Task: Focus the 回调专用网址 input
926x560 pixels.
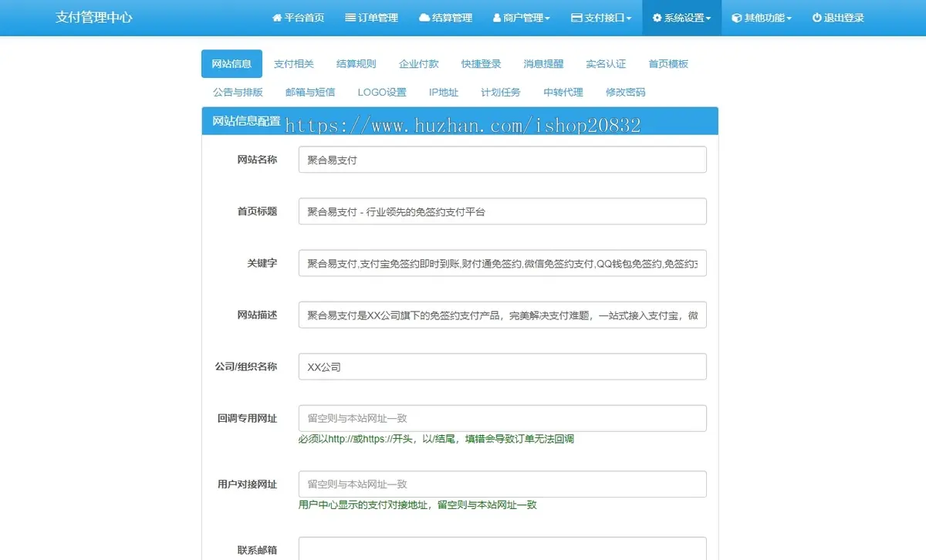Action: click(502, 418)
